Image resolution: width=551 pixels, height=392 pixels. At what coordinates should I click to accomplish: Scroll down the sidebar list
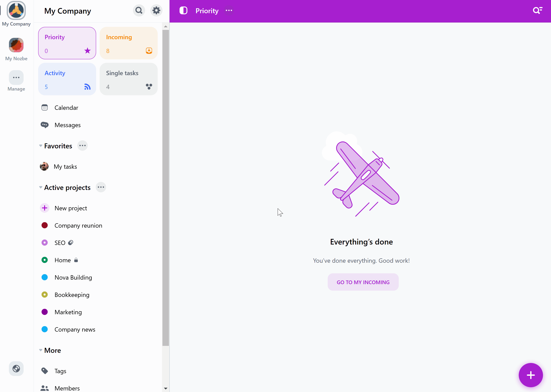pyautogui.click(x=165, y=389)
